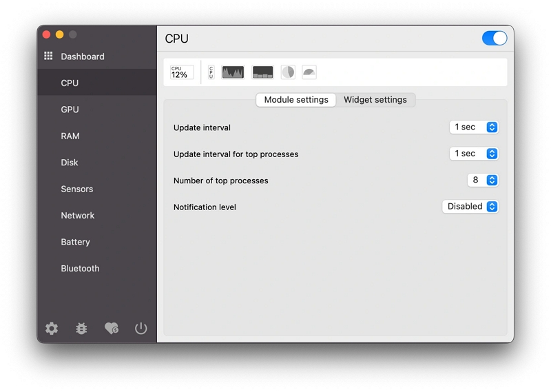551x392 pixels.
Task: Select the tachometer gauge widget
Action: pyautogui.click(x=309, y=72)
